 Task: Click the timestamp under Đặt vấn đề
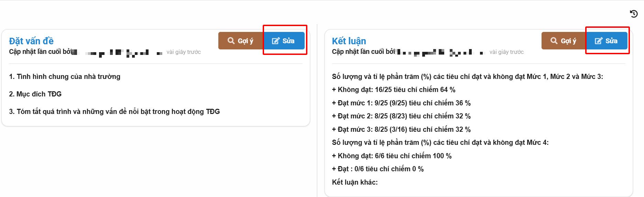pos(184,52)
